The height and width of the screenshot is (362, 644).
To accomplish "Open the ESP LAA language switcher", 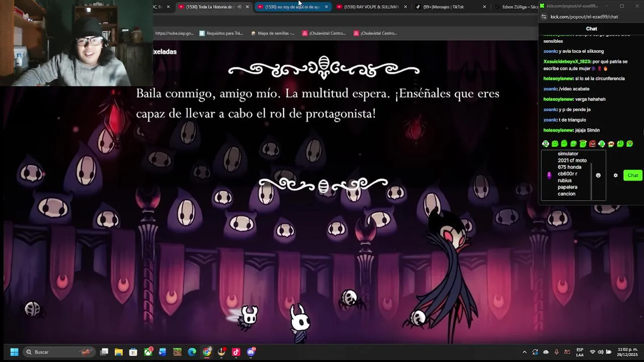I will click(580, 352).
